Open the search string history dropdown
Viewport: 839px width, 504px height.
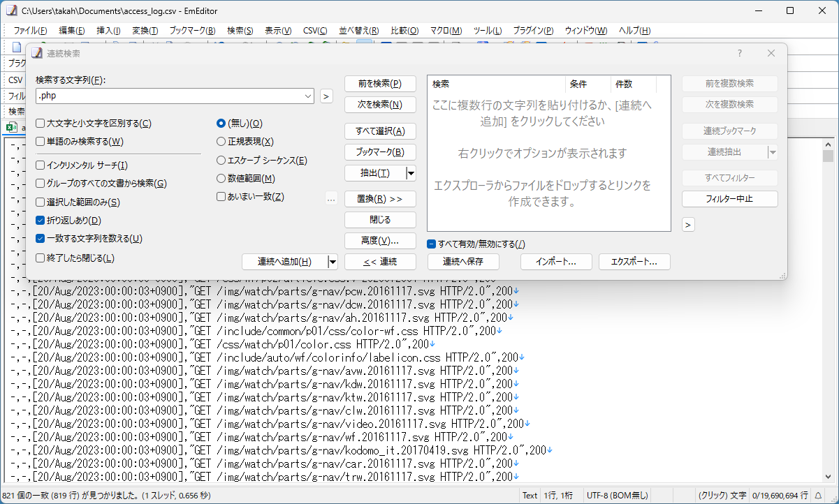point(308,96)
